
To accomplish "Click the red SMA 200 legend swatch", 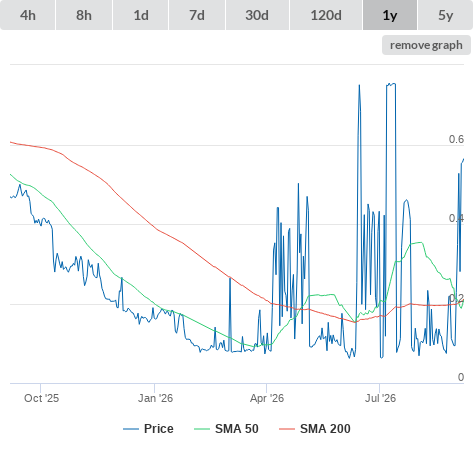I will pos(287,429).
